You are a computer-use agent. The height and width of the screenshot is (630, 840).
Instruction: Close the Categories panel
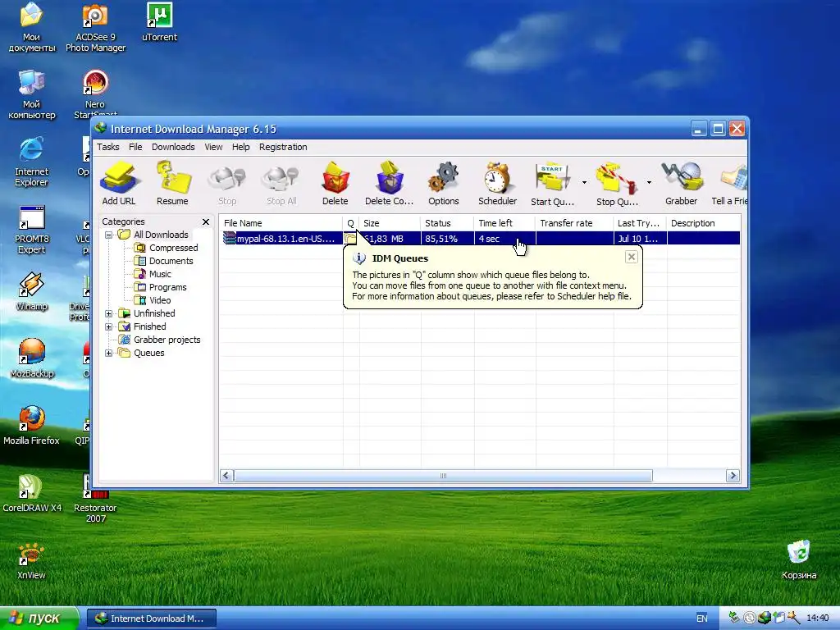(206, 221)
